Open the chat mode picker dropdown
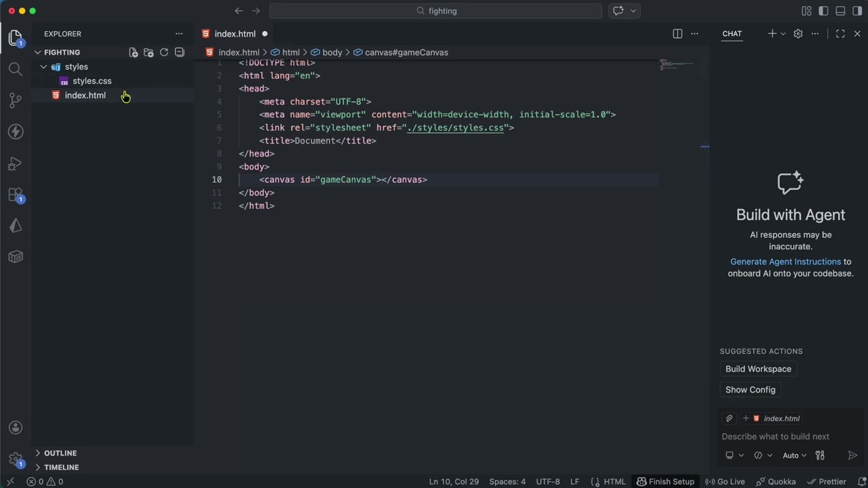This screenshot has height=488, width=868. click(x=763, y=455)
